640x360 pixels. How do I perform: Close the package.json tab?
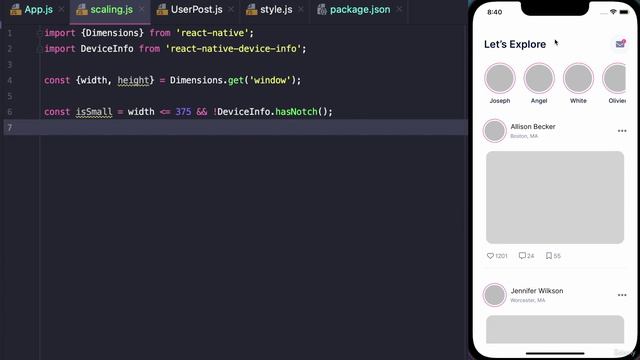pyautogui.click(x=399, y=9)
